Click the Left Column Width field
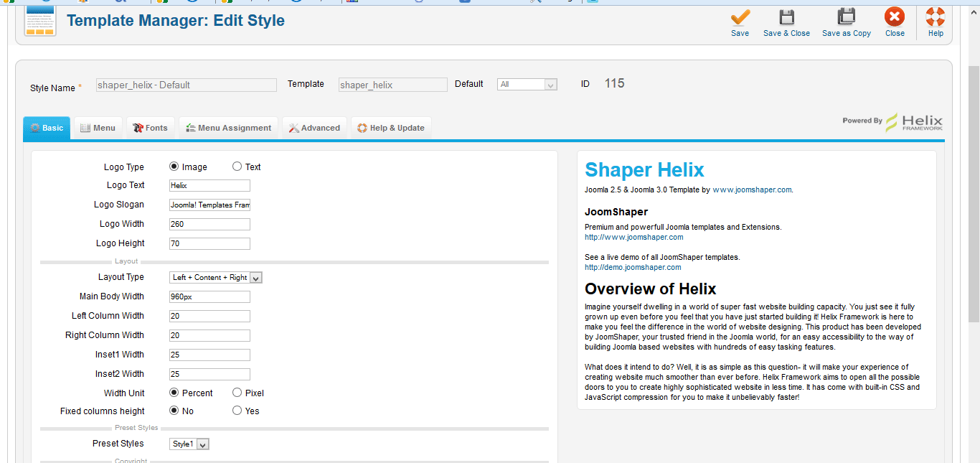The image size is (980, 463). point(209,316)
